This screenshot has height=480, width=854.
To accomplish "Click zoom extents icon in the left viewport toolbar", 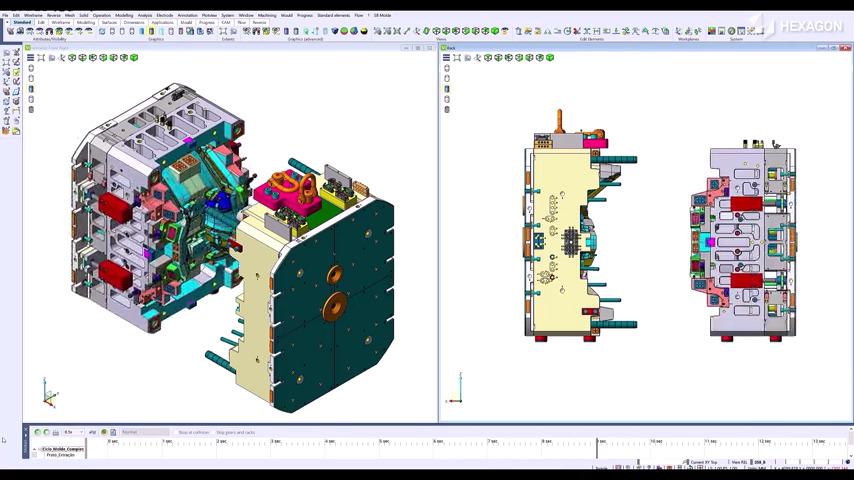I will pyautogui.click(x=41, y=58).
